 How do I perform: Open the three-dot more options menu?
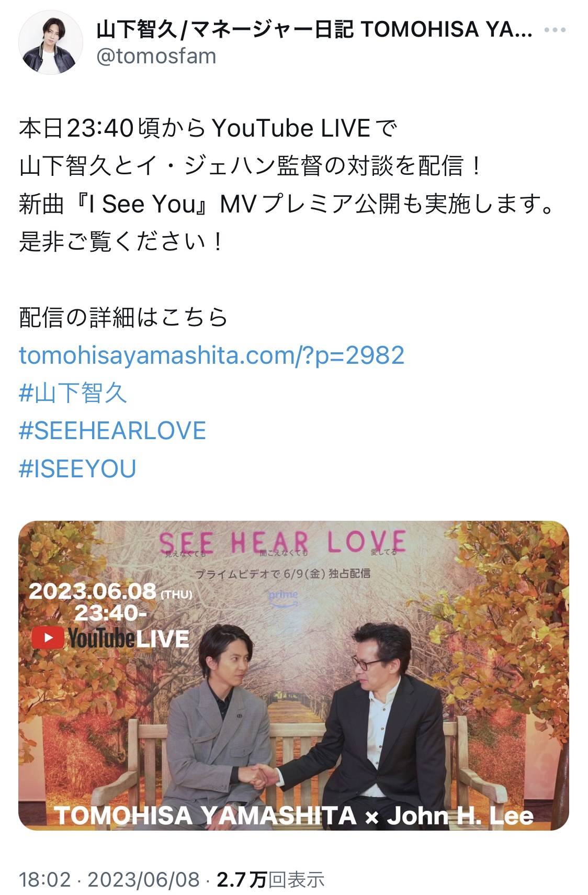[555, 30]
